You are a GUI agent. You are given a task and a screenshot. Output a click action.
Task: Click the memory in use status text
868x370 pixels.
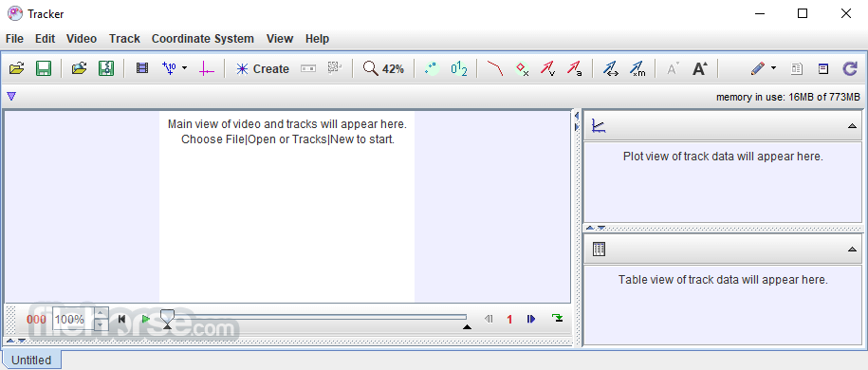click(x=788, y=97)
